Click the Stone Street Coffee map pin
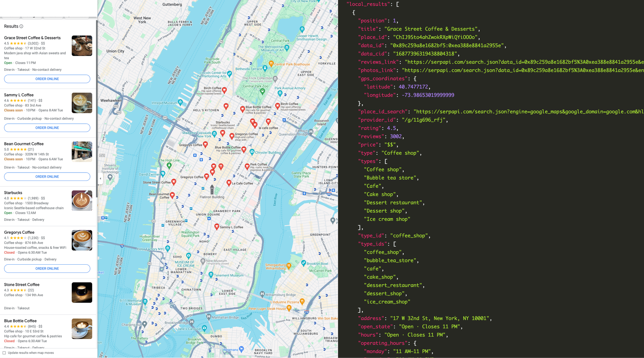644x358 pixels. click(x=174, y=182)
